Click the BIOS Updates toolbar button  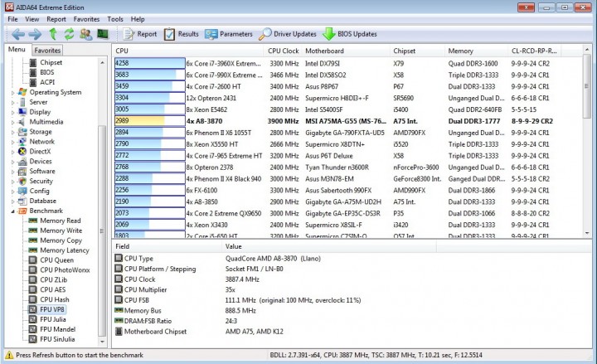[x=350, y=34]
